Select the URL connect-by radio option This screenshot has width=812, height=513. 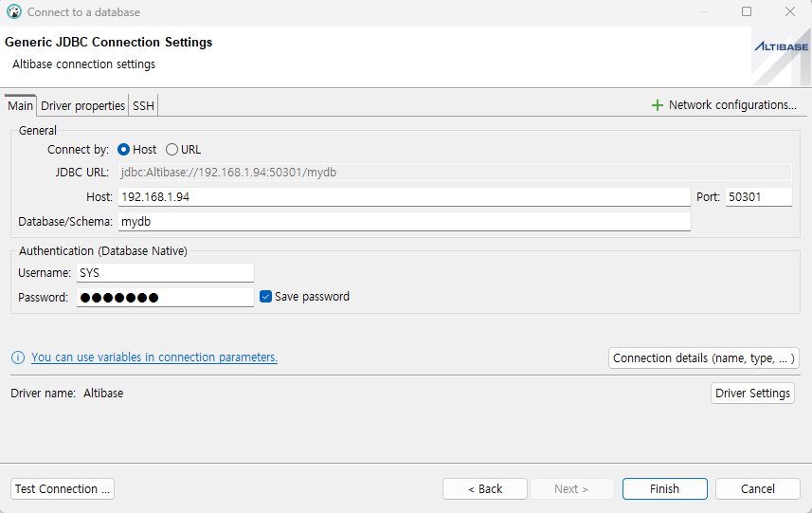coord(171,150)
